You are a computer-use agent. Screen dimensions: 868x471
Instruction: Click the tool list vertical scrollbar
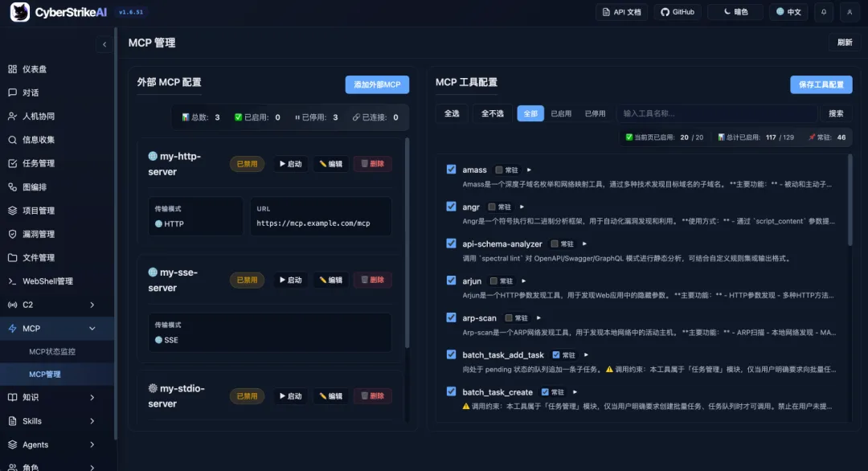coord(850,200)
